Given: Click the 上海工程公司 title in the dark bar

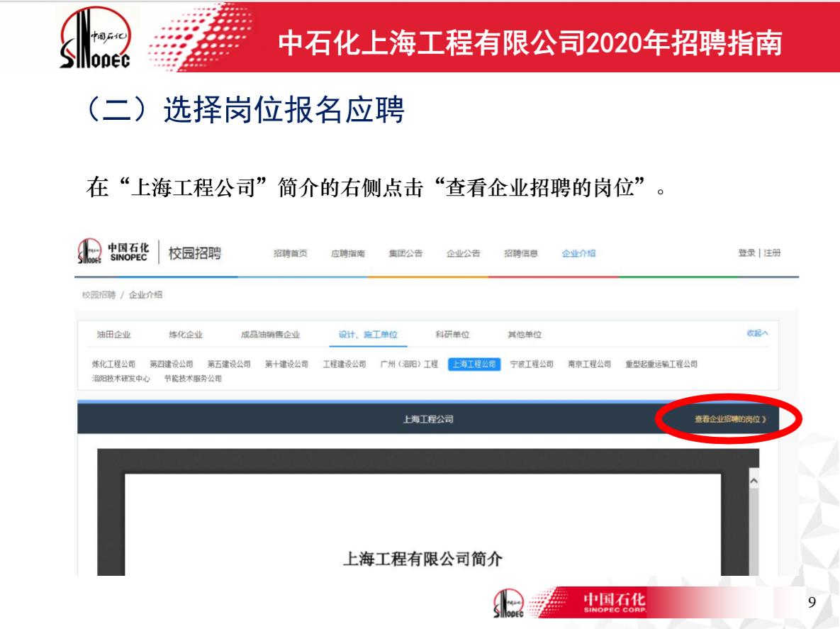Looking at the screenshot, I should [428, 420].
